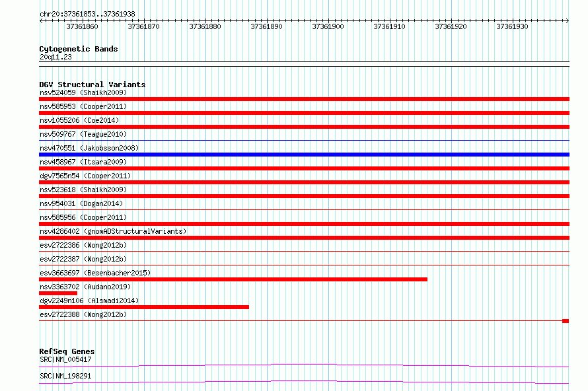
Task: Click the DGV Structural Variants heading
Action: 92,85
